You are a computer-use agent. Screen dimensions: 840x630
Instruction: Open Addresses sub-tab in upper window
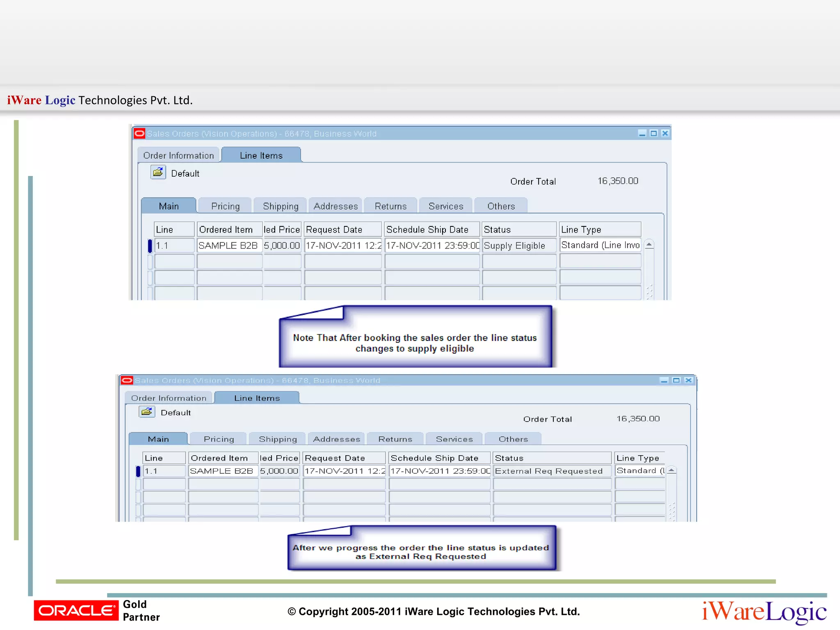click(336, 206)
